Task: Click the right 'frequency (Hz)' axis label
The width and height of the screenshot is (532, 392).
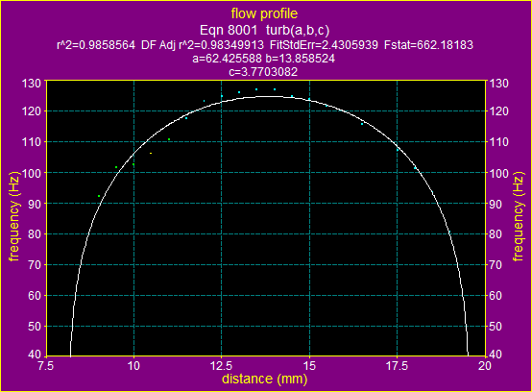Action: pos(519,217)
